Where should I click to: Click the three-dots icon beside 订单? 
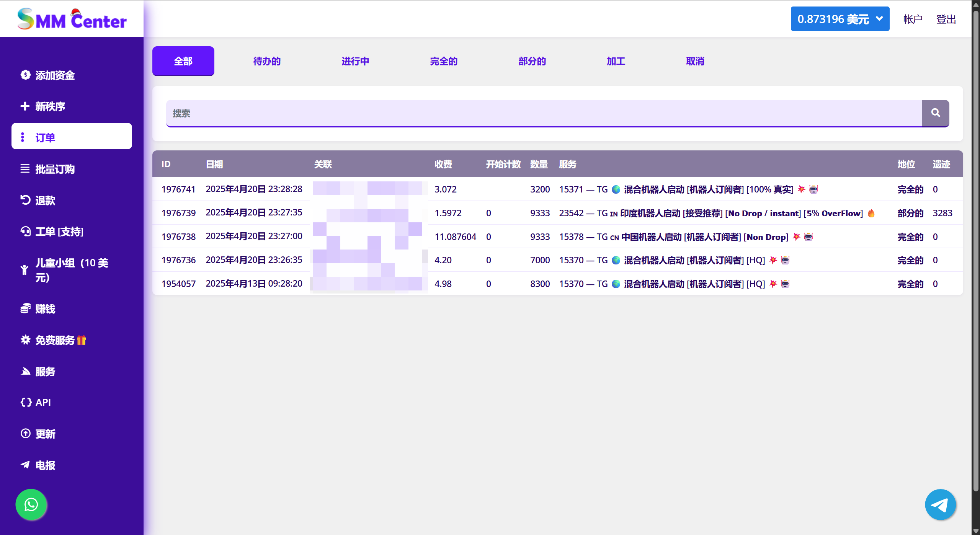[23, 137]
